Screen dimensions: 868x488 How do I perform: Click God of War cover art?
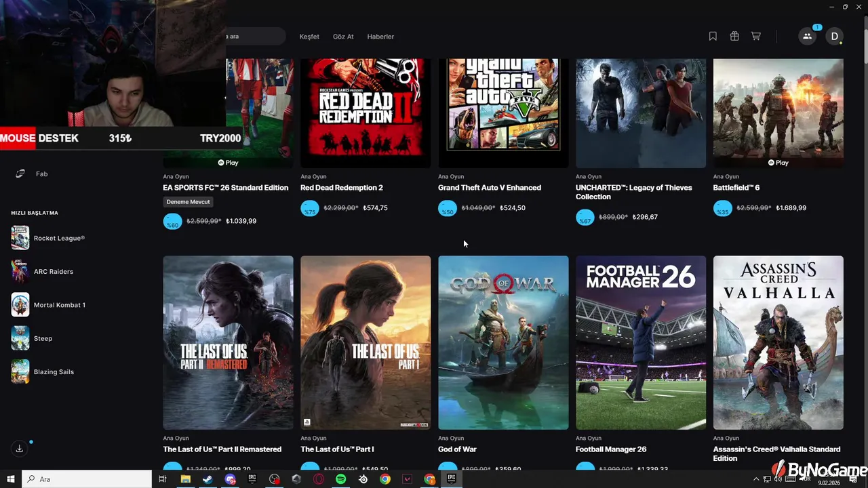tap(503, 342)
